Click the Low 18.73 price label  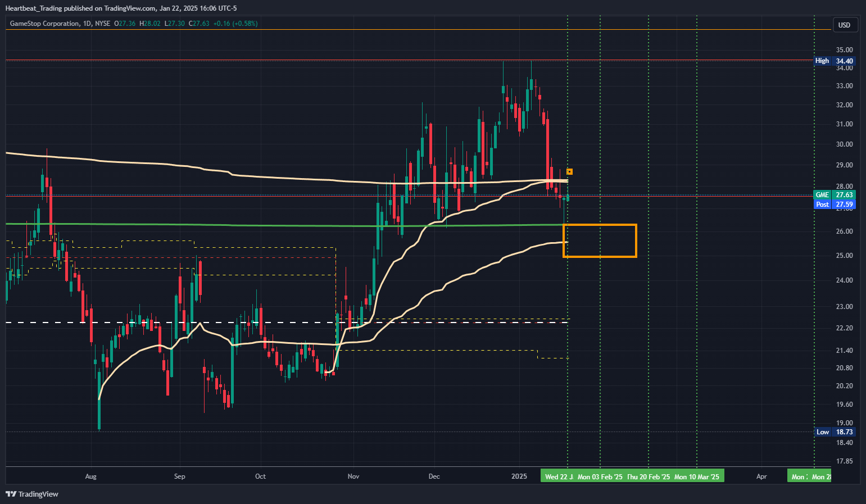point(835,432)
